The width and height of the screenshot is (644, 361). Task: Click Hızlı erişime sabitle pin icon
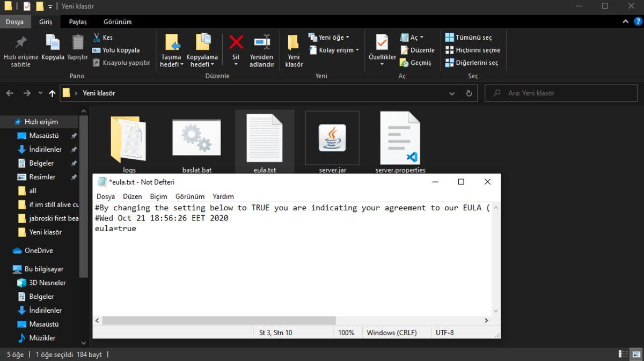[x=21, y=43]
